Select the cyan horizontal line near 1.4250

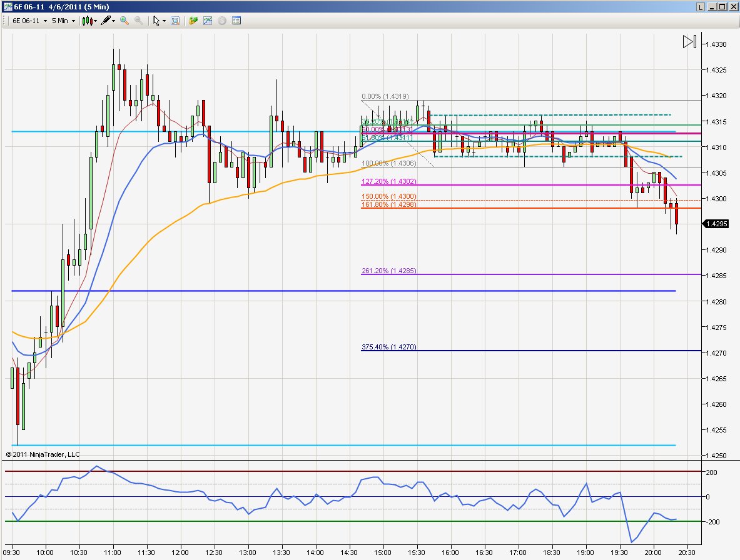pyautogui.click(x=343, y=445)
